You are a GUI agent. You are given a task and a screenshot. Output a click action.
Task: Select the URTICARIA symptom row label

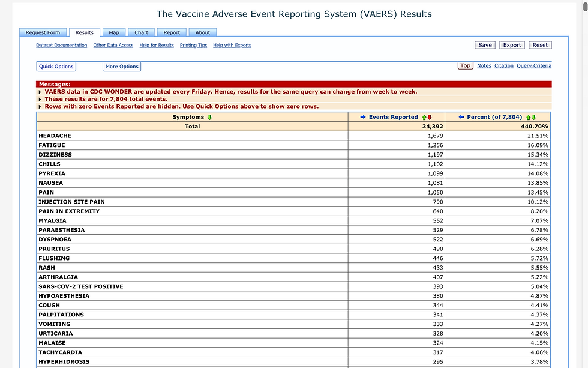(55, 333)
